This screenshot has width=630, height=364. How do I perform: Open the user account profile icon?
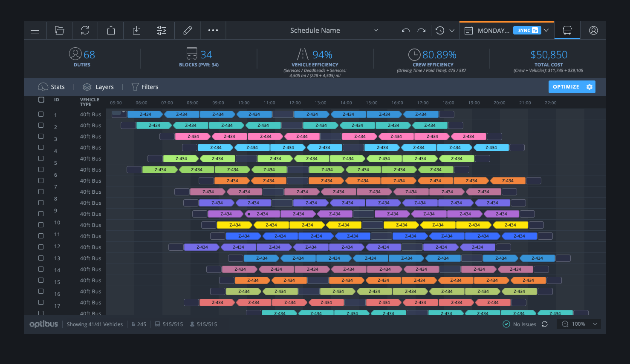593,30
